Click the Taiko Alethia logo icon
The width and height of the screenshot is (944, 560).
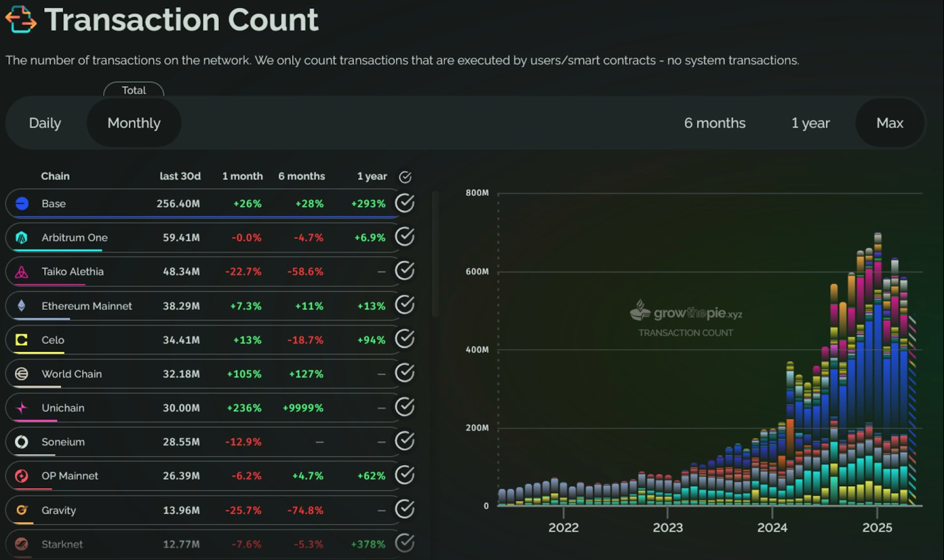(x=22, y=272)
